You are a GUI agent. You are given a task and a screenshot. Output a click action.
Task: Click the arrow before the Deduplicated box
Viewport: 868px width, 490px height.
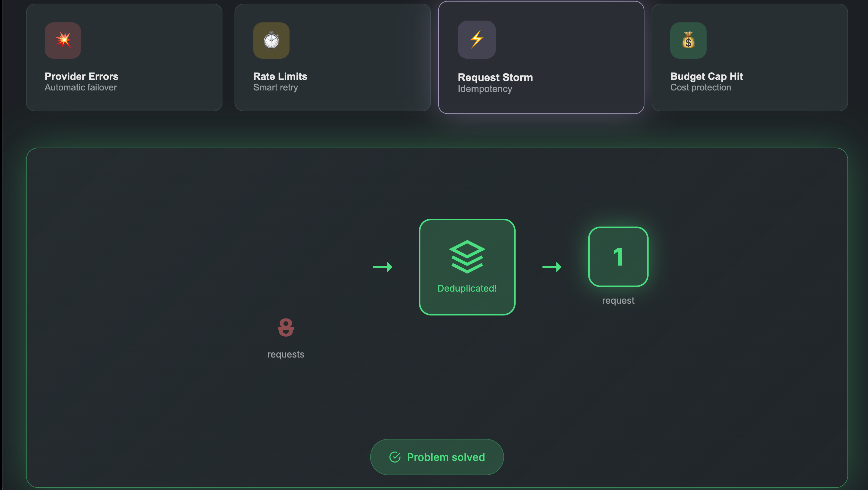(383, 267)
